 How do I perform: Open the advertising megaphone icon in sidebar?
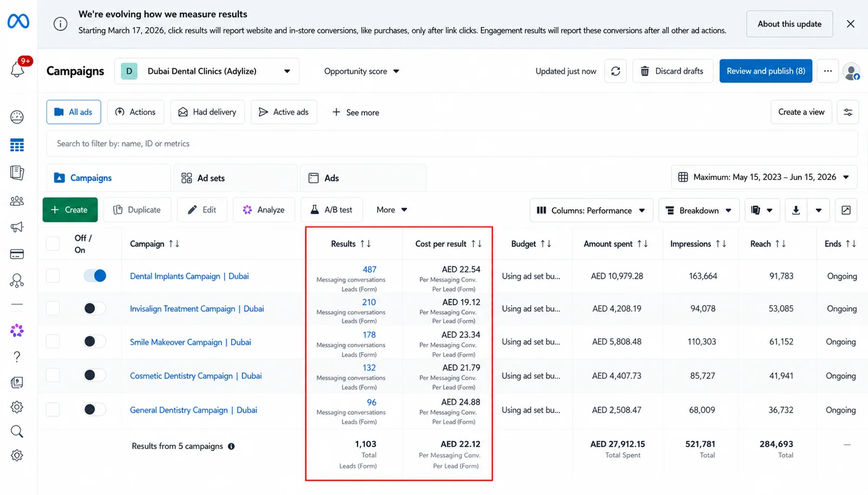17,227
